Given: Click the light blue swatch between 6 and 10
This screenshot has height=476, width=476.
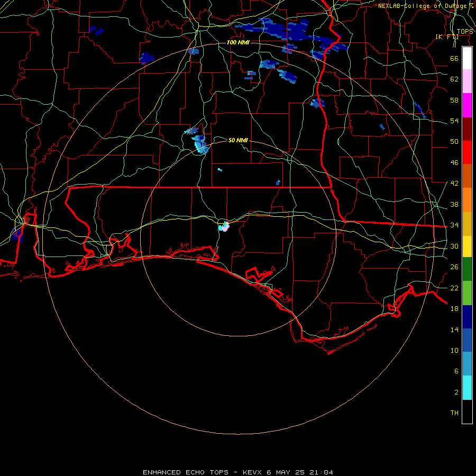Looking at the screenshot, I should [467, 364].
